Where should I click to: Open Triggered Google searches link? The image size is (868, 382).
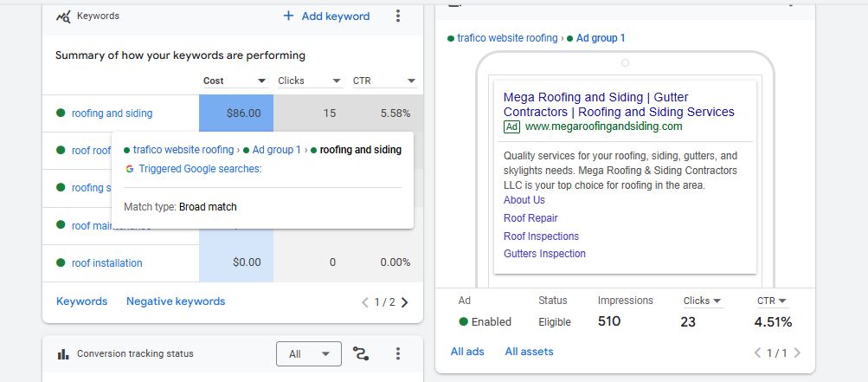tap(200, 169)
